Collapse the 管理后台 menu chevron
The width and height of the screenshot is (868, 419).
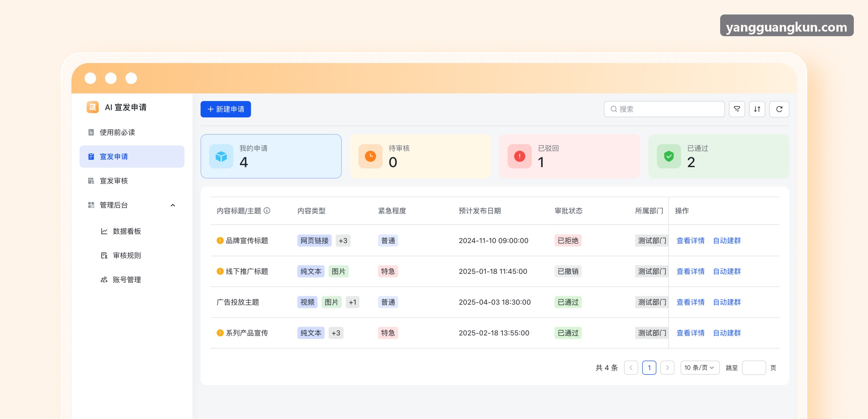click(173, 205)
